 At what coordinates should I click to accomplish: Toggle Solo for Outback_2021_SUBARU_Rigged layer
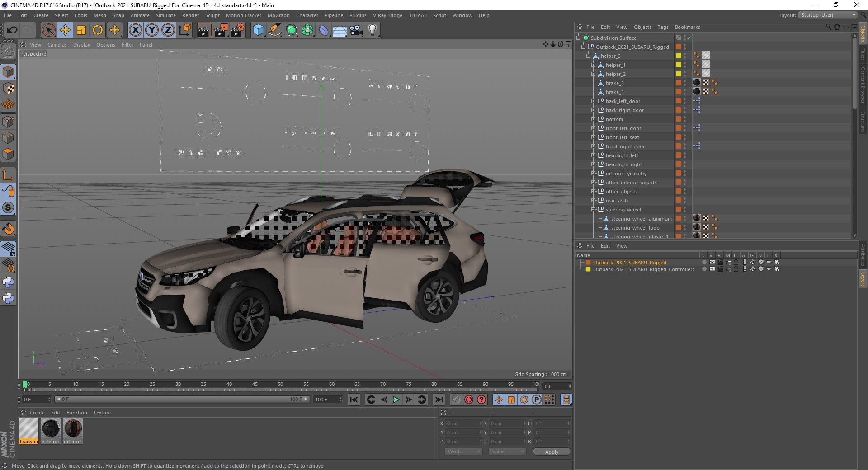click(704, 262)
